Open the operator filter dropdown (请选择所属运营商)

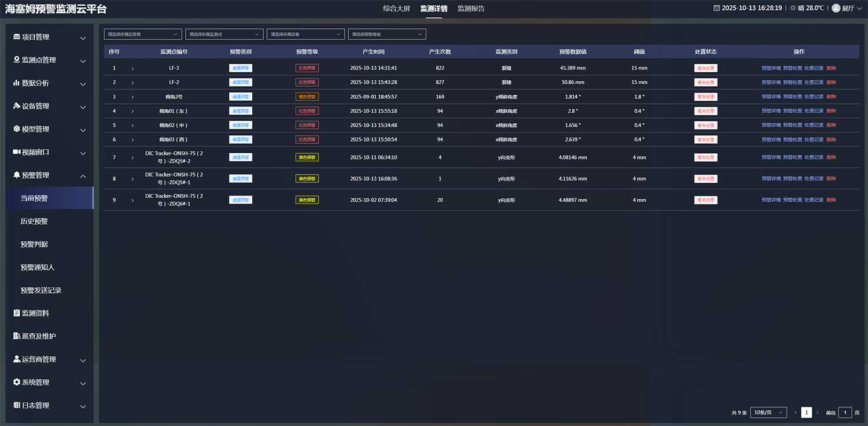click(x=143, y=34)
